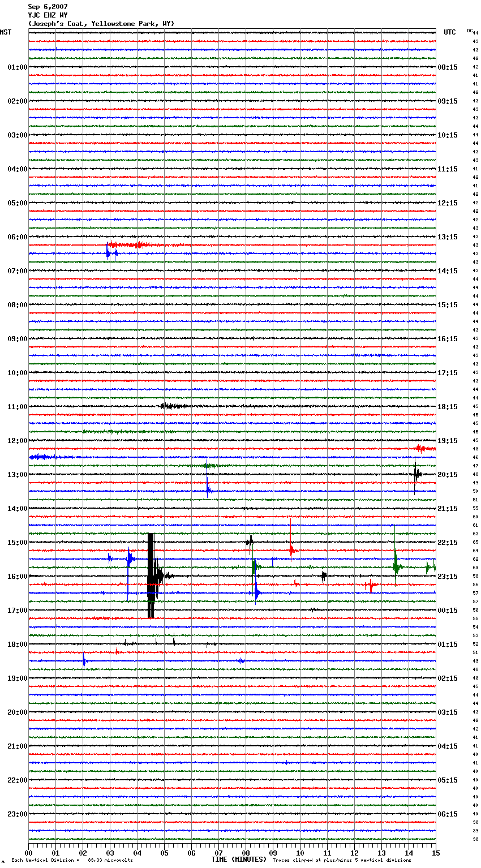Viewport: 481px width, 868px height.
Task: Click minute '15' on the bottom time axis
Action: point(436,853)
